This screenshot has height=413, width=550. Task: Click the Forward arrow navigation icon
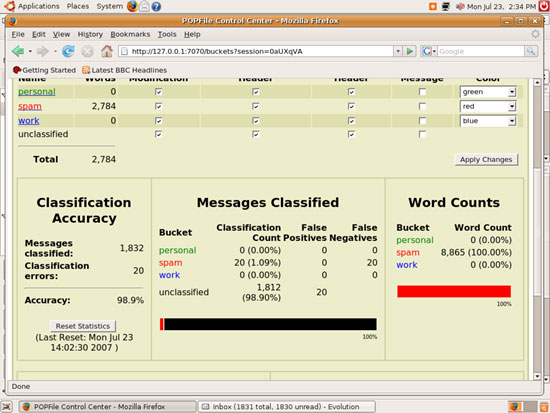pyautogui.click(x=42, y=51)
